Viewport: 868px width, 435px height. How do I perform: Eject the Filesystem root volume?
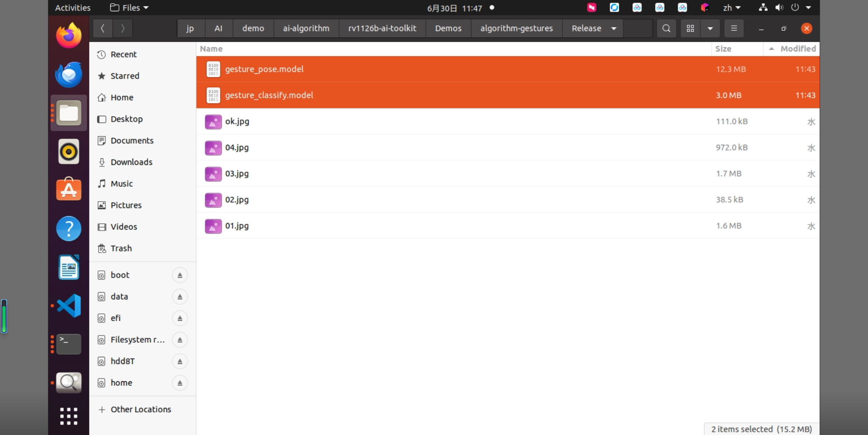(x=180, y=340)
